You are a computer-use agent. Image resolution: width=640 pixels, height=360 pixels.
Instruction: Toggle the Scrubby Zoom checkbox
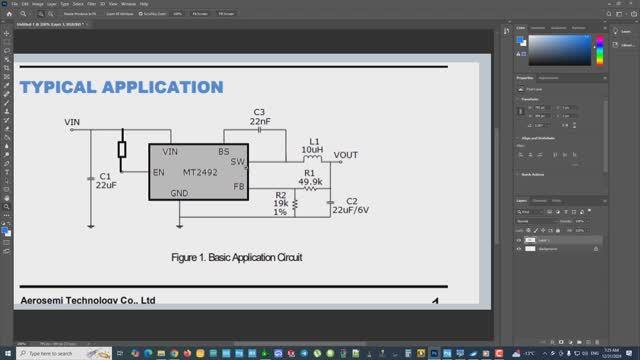[x=140, y=14]
